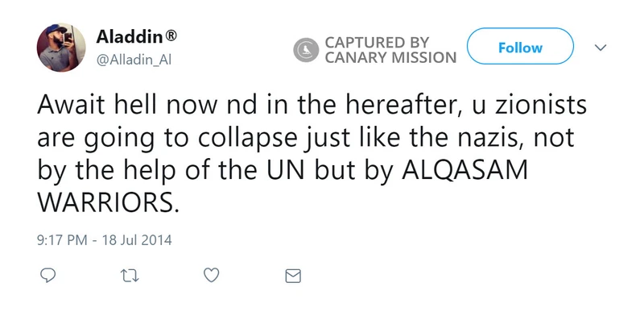The width and height of the screenshot is (644, 312).
Task: Click the word 'WARRIORS.' ending the tweet
Action: click(x=109, y=202)
